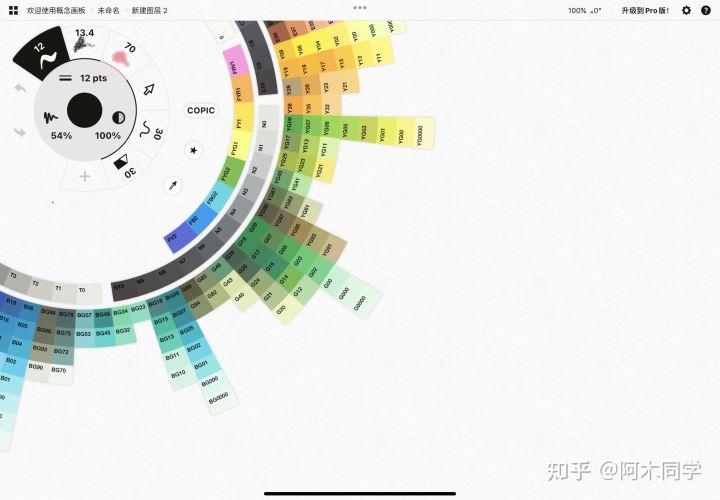Pick the yellow FY1 swatch
This screenshot has width=720, height=500.
[242, 119]
